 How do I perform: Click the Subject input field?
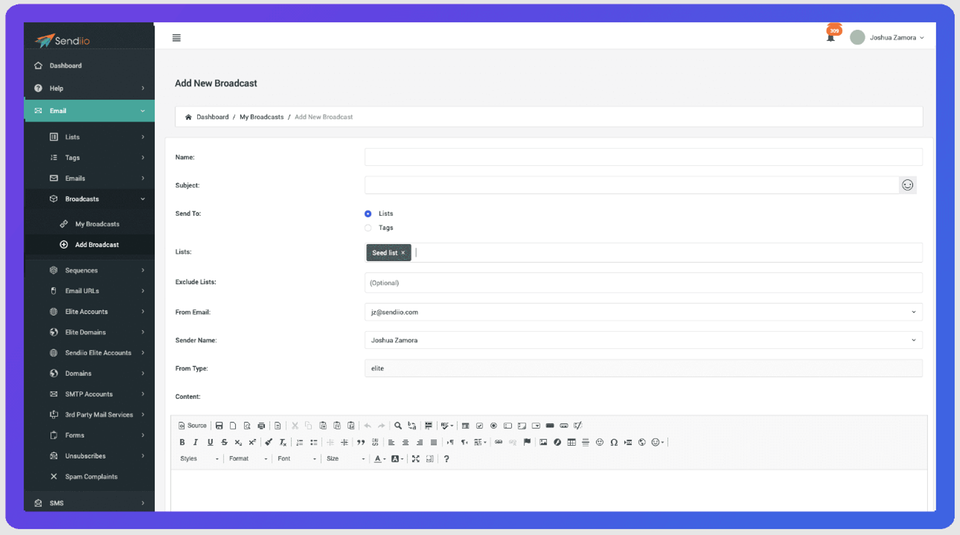(x=631, y=185)
